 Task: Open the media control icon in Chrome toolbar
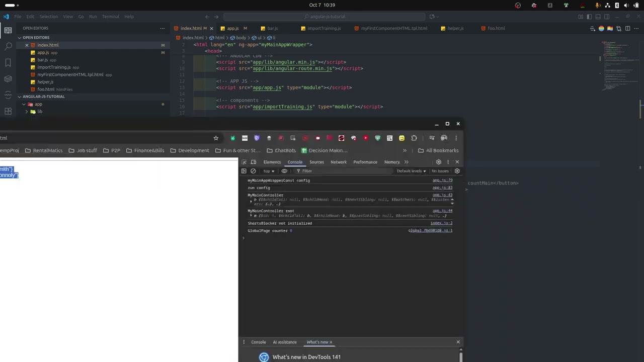pyautogui.click(x=432, y=138)
